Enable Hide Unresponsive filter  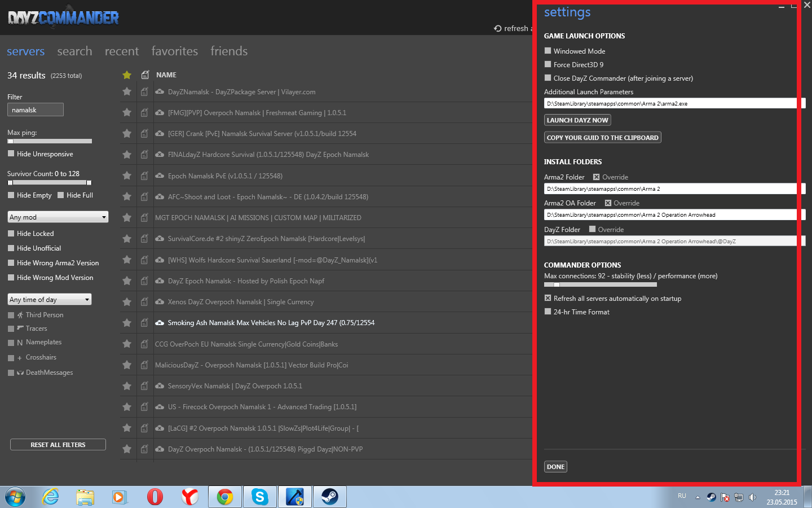[11, 154]
